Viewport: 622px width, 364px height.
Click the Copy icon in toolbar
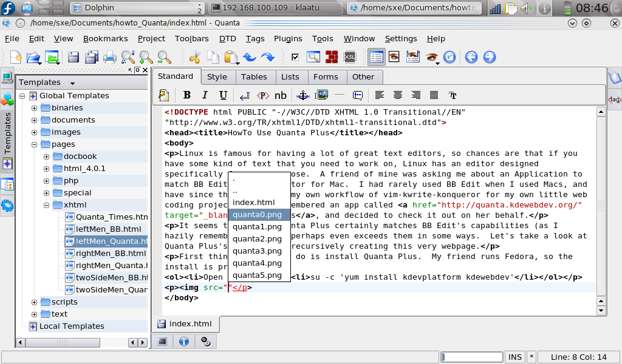click(213, 57)
